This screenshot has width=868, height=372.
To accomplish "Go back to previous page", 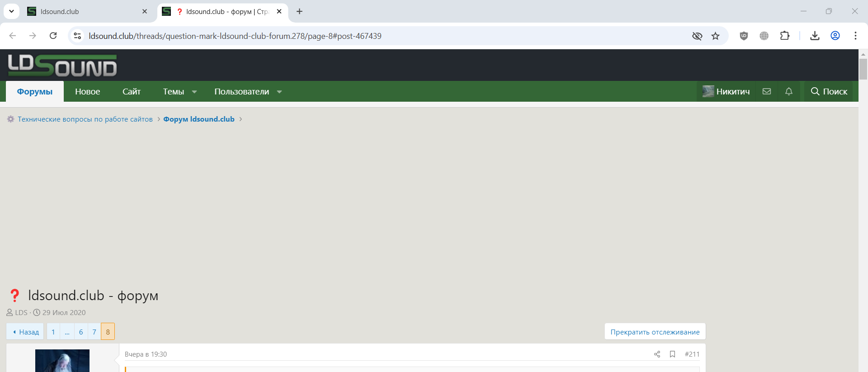I will pos(13,36).
